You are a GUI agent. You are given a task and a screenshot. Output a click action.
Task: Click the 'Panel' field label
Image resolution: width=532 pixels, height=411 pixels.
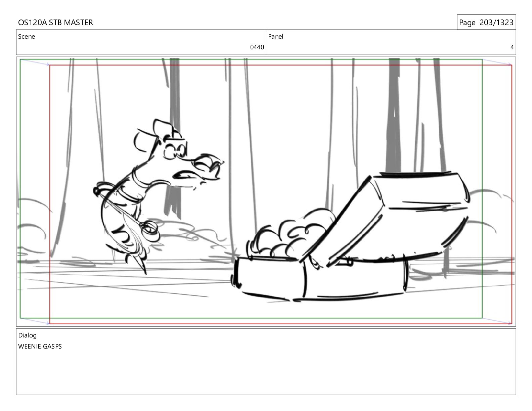coord(276,37)
